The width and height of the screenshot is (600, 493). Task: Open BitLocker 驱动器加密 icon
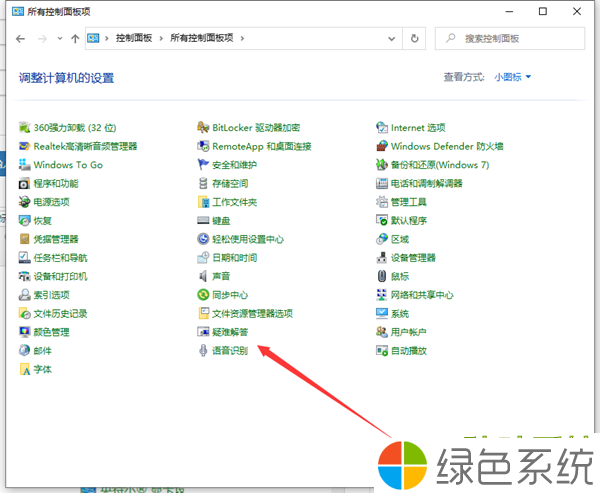(x=203, y=127)
